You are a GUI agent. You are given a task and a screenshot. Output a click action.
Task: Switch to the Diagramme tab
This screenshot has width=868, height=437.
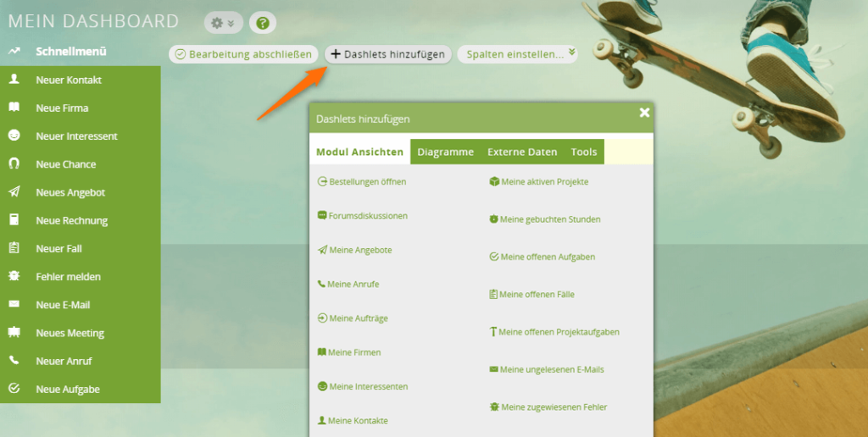446,152
